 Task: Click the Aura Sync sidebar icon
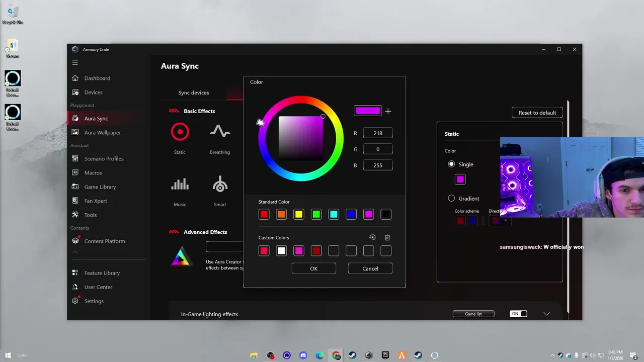[x=75, y=119]
